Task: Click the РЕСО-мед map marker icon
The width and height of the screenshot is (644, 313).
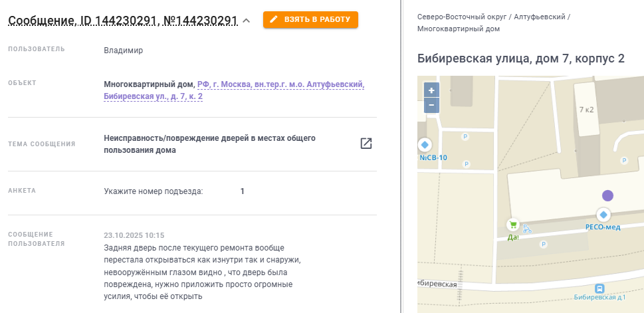Action: pos(603,215)
